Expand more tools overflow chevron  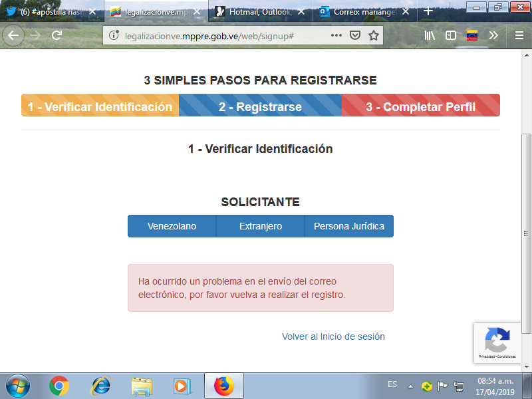click(x=493, y=35)
